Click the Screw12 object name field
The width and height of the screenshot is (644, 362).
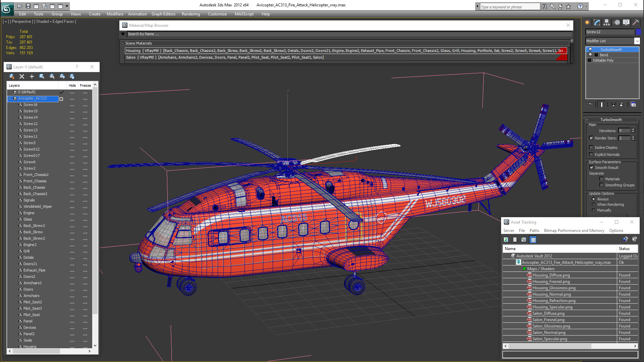tap(610, 32)
